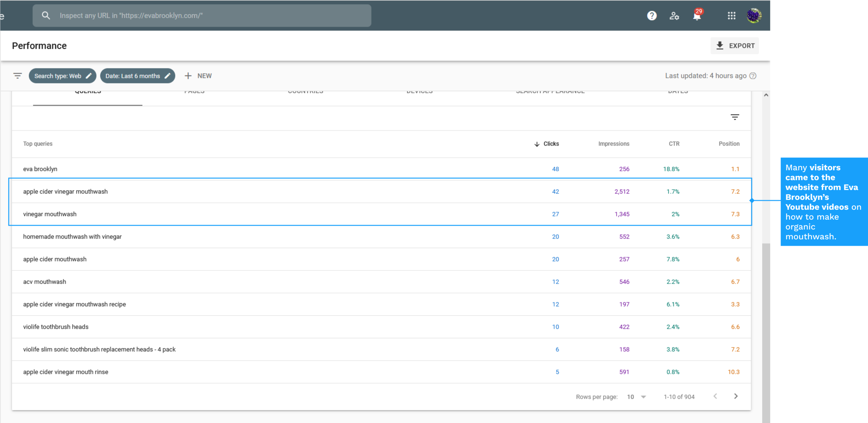Edit the Date: Last 6 months chip
This screenshot has height=423, width=868.
click(137, 76)
